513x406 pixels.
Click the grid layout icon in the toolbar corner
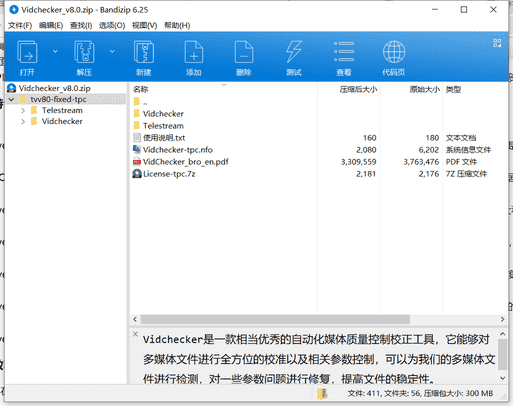pos(497,43)
